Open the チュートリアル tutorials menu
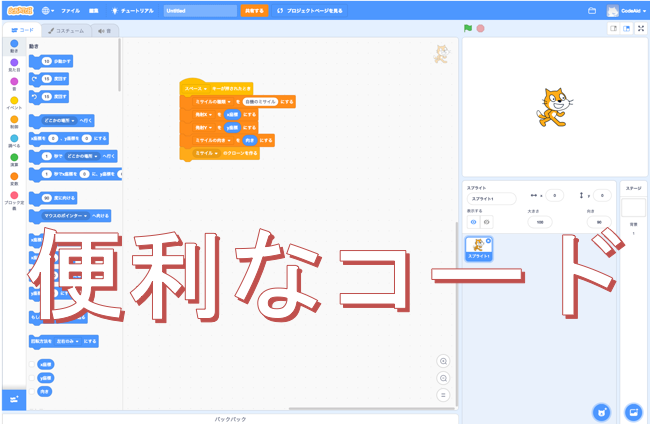Screen dimensions: 650x424 click(x=133, y=11)
